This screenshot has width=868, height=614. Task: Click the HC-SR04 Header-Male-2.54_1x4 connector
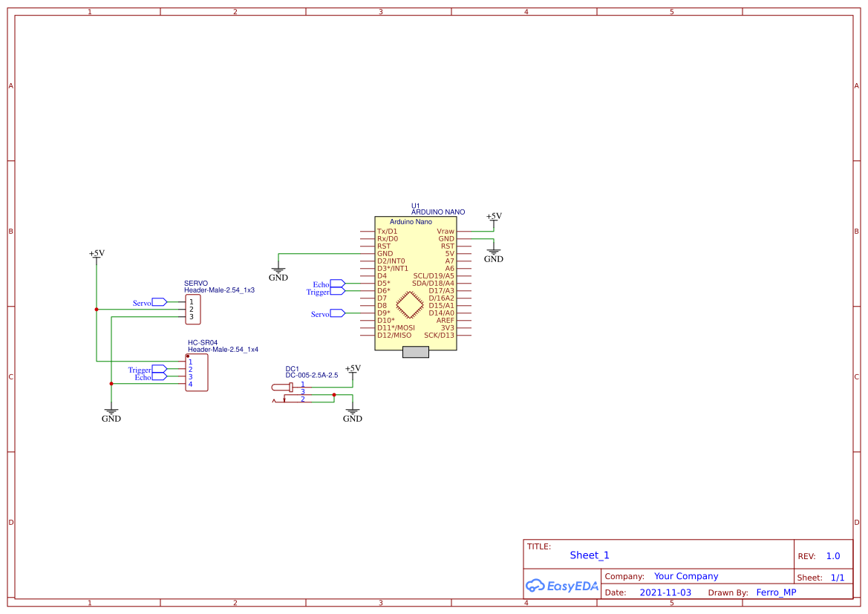[x=198, y=373]
